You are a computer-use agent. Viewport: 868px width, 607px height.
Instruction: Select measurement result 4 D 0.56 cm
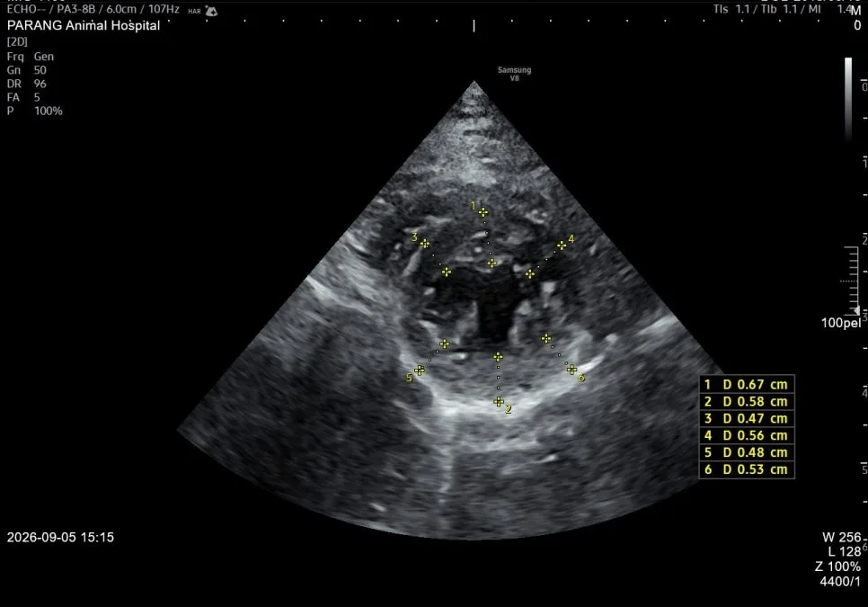click(747, 435)
